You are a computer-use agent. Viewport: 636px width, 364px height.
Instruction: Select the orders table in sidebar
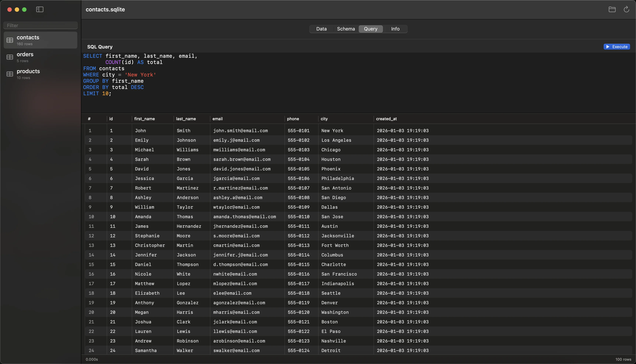40,57
